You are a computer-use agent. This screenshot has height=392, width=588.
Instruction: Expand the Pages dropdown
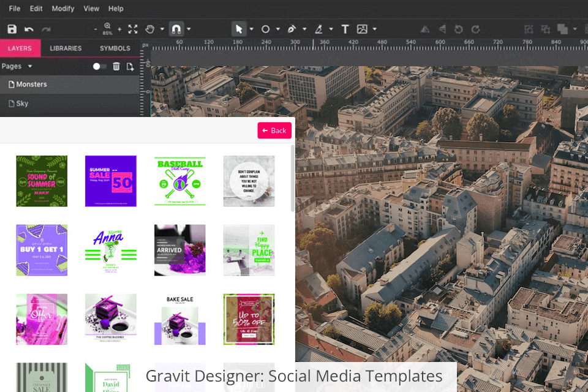(x=30, y=66)
